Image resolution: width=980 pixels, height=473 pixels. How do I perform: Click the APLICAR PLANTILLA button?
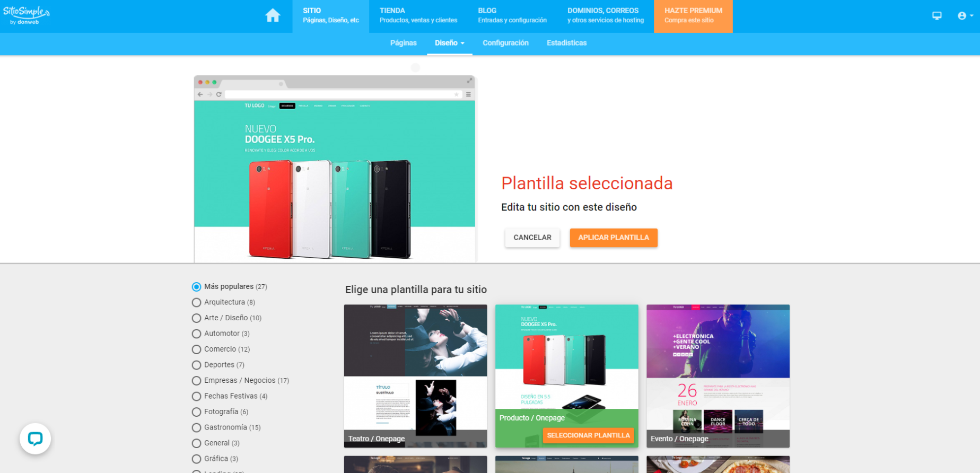pyautogui.click(x=614, y=238)
